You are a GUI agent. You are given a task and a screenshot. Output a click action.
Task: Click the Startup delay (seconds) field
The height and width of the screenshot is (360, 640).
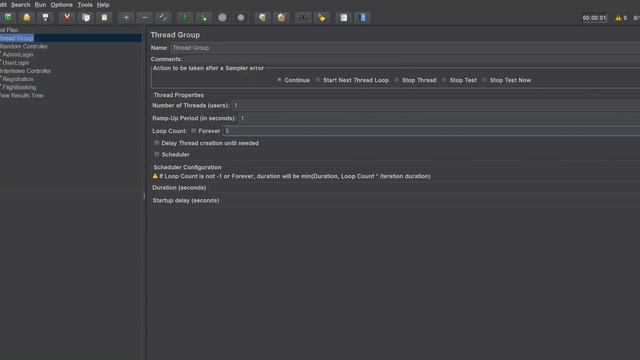431,200
